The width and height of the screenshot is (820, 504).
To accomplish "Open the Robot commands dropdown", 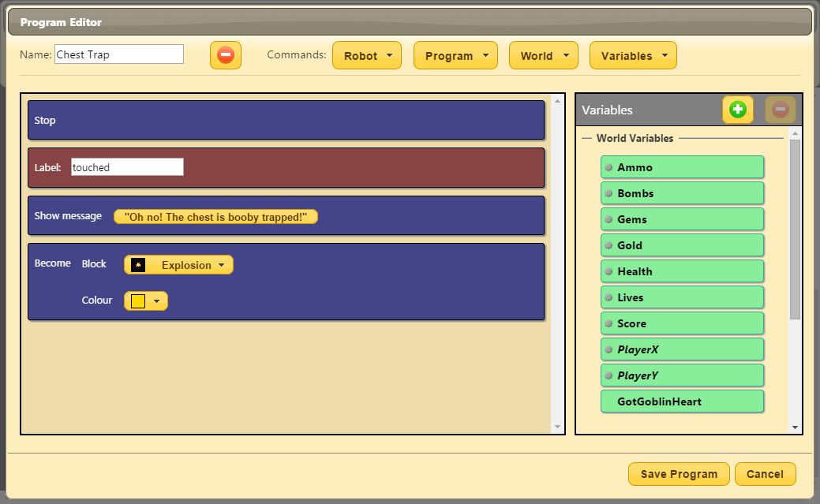I will (367, 55).
